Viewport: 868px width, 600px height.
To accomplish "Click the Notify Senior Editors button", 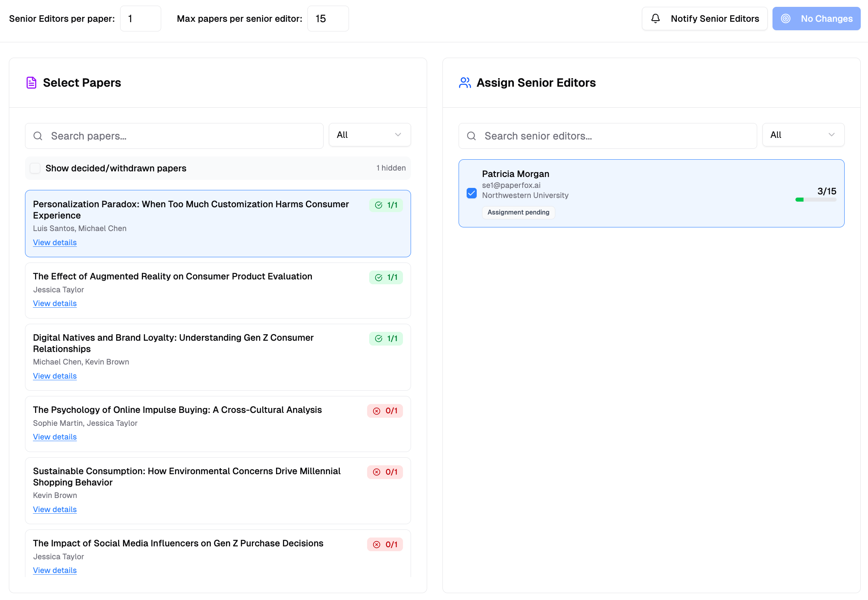I will (x=704, y=19).
